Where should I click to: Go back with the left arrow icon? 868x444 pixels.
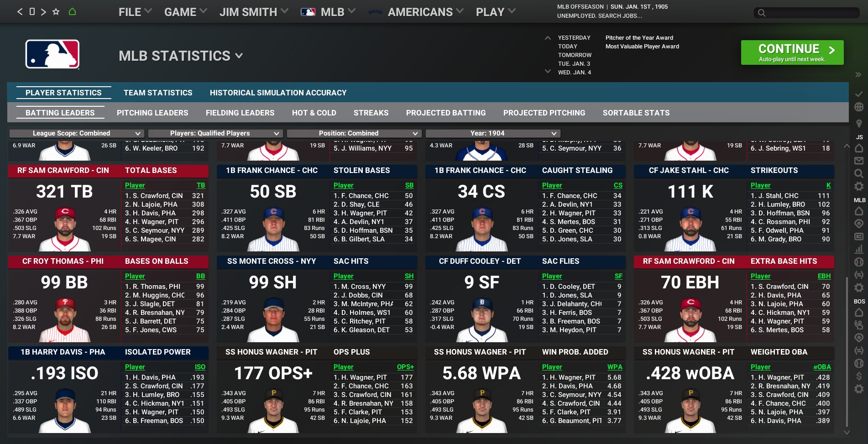20,12
